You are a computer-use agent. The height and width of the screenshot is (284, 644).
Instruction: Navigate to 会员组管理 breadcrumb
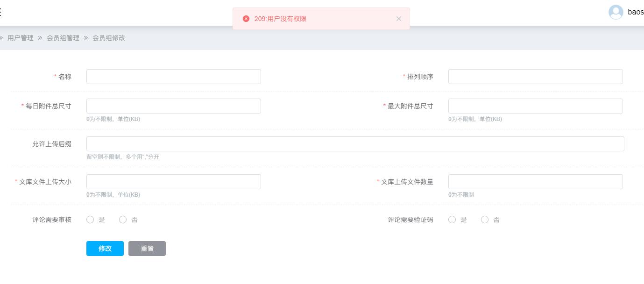click(63, 38)
